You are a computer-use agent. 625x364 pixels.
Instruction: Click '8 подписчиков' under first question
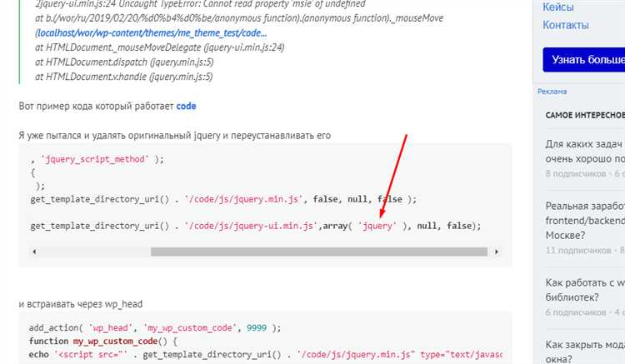pyautogui.click(x=576, y=174)
